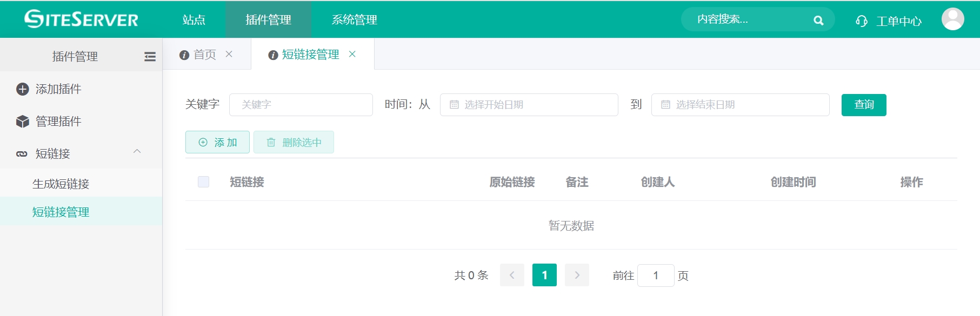Click the SiteServer logo

81,19
